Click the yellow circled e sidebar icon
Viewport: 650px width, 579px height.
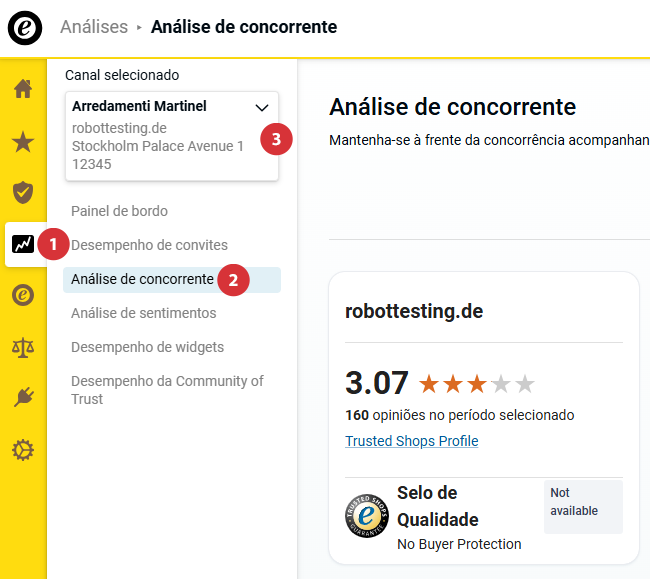pos(23,295)
